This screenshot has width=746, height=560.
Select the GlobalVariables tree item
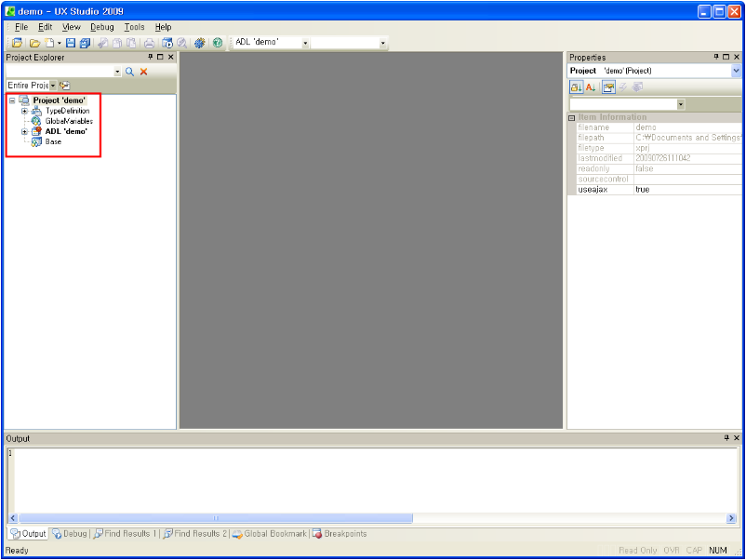[69, 121]
